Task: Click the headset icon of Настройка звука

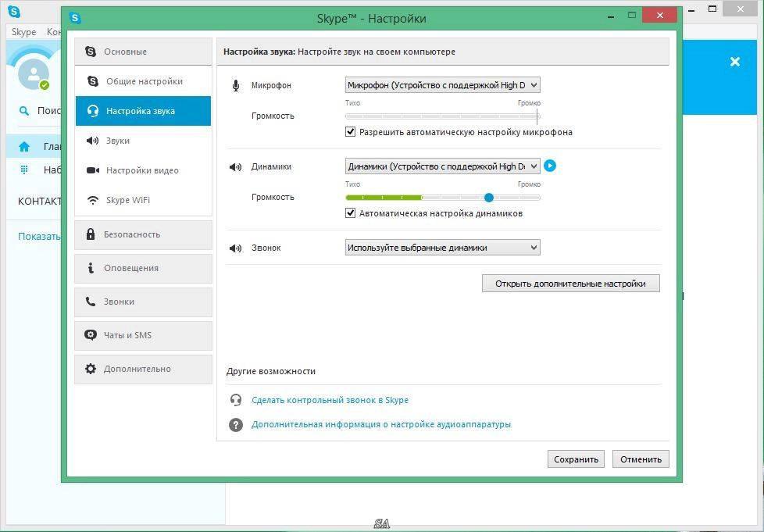Action: [x=93, y=111]
